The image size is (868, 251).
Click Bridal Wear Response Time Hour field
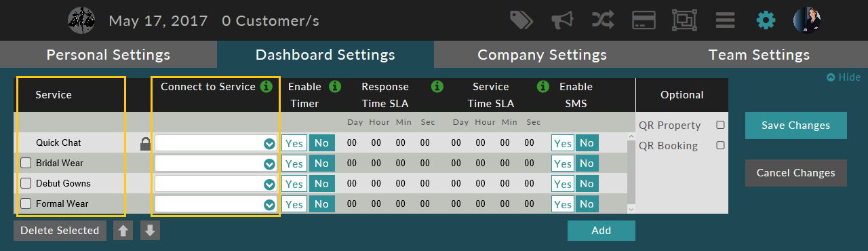[x=376, y=163]
